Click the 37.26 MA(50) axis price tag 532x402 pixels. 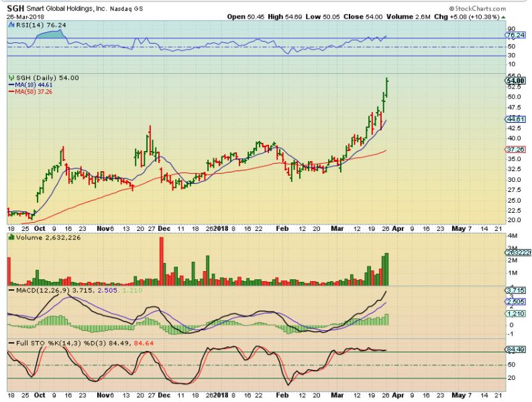coord(514,149)
